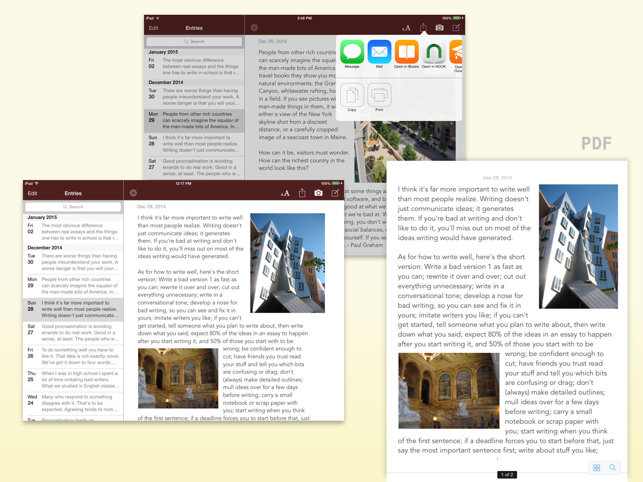Image resolution: width=643 pixels, height=482 pixels.
Task: Select Fri 02 entry in front window
Action: 73,232
